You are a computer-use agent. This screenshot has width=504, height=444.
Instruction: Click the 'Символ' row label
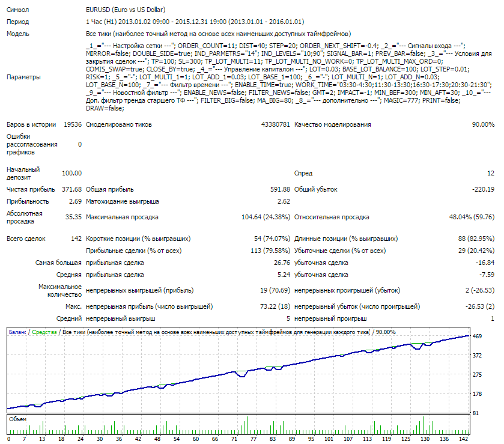[17, 10]
